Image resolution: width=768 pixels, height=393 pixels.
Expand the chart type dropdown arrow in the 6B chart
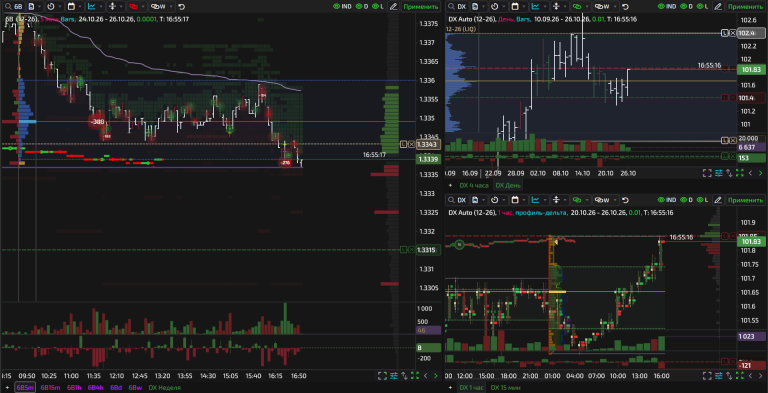pos(101,6)
